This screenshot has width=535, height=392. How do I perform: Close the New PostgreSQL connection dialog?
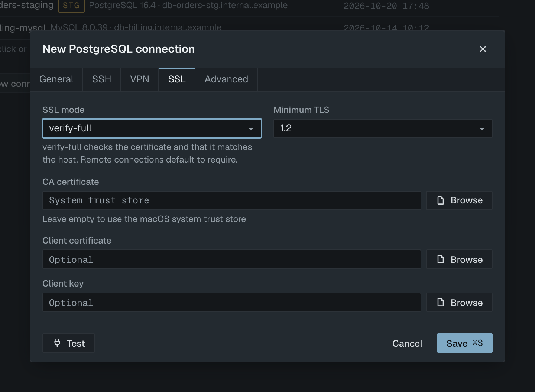pos(483,49)
